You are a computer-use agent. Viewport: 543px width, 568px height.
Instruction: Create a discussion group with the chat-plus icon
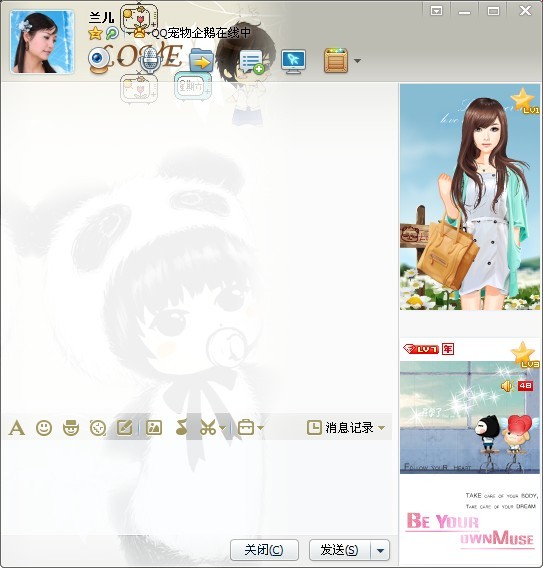pyautogui.click(x=252, y=62)
